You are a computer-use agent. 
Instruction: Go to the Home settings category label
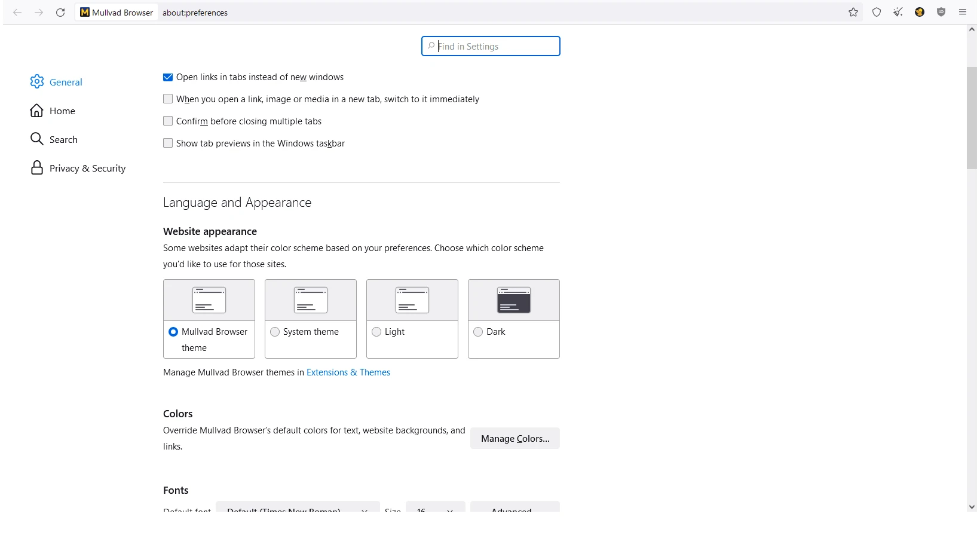62,111
